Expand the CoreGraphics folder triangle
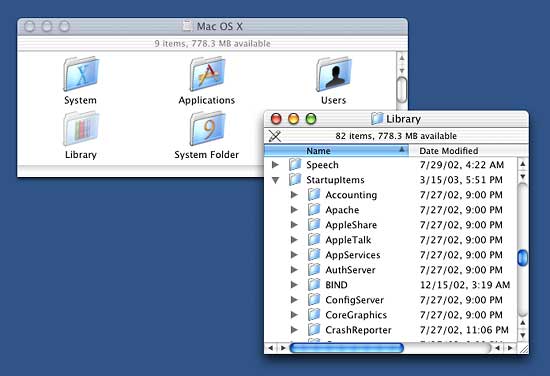 point(295,315)
